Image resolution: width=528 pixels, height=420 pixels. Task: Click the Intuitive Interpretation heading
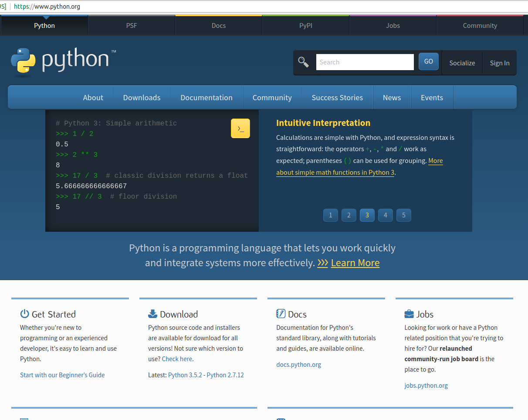click(x=323, y=123)
